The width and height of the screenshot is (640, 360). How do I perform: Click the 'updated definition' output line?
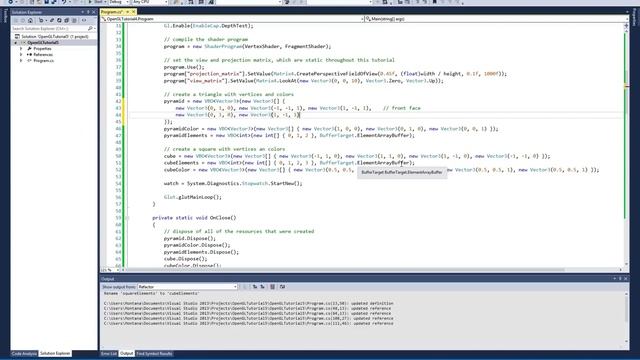click(249, 304)
